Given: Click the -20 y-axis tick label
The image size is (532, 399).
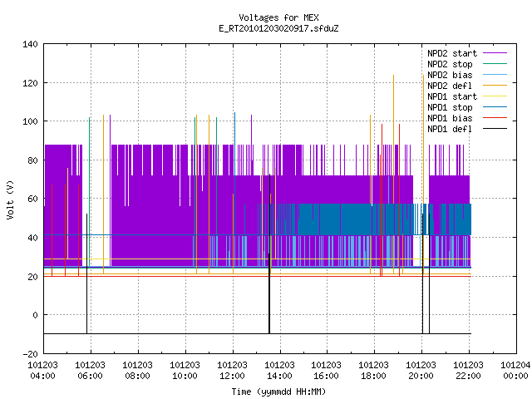Looking at the screenshot, I should (30, 354).
